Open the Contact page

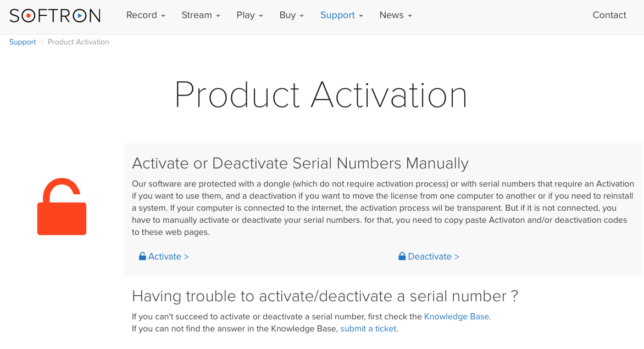(x=609, y=15)
